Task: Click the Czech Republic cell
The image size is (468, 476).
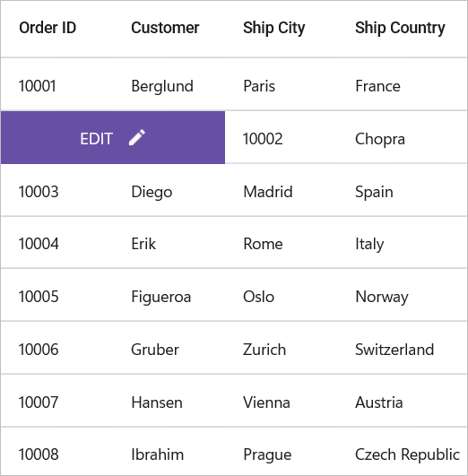Action: click(x=402, y=452)
